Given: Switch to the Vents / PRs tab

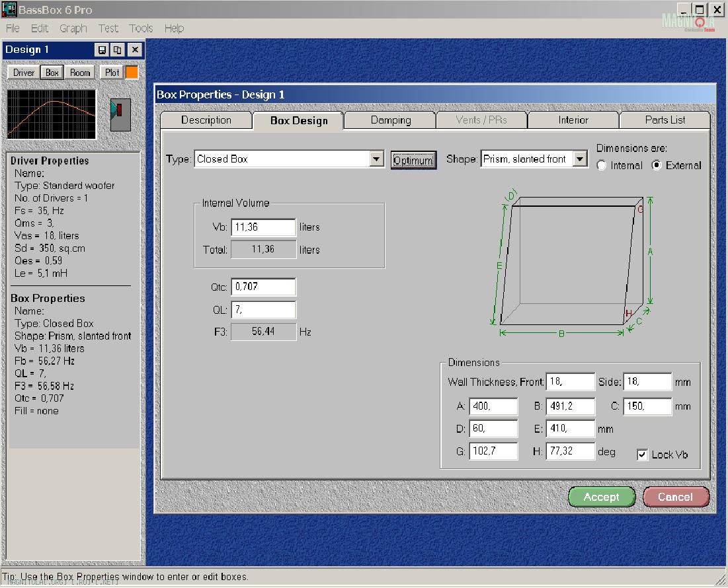Looking at the screenshot, I should 481,120.
